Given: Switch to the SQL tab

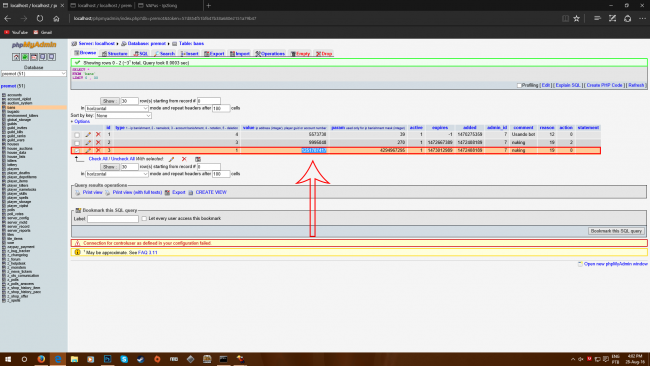Looking at the screenshot, I should coord(141,54).
